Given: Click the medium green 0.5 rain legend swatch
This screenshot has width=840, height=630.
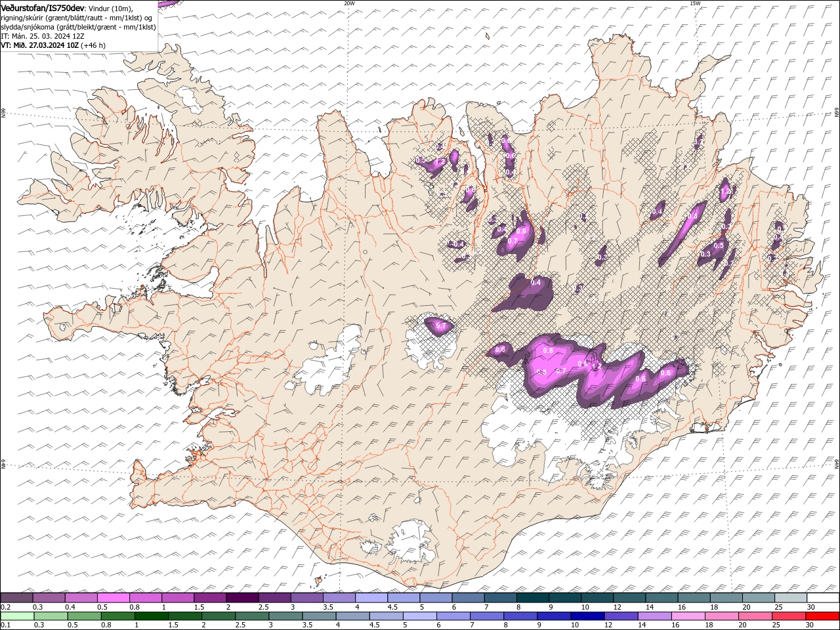Looking at the screenshot, I should click(x=85, y=616).
